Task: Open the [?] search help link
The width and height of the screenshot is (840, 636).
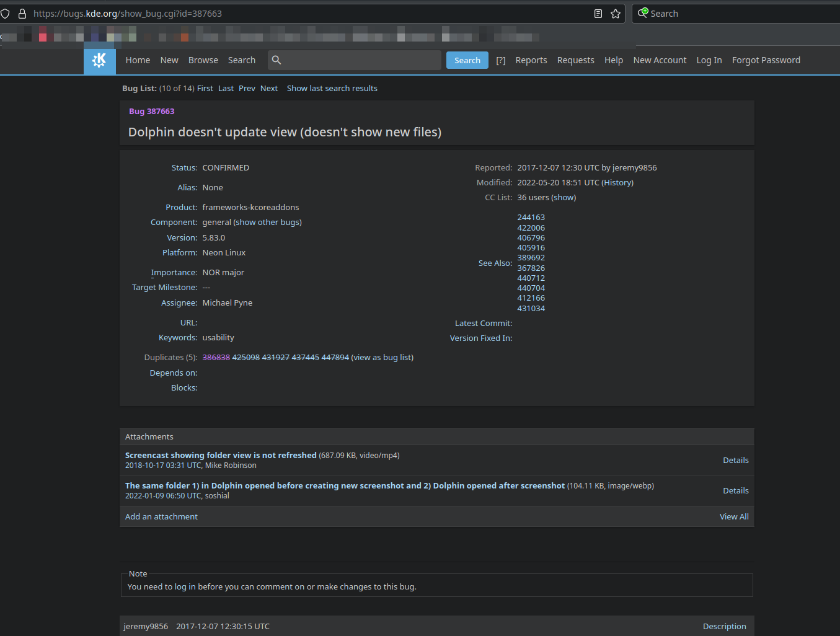Action: click(x=501, y=60)
